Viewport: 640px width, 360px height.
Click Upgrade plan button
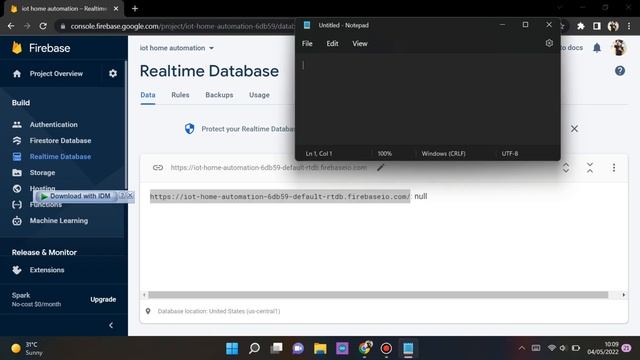click(x=103, y=300)
